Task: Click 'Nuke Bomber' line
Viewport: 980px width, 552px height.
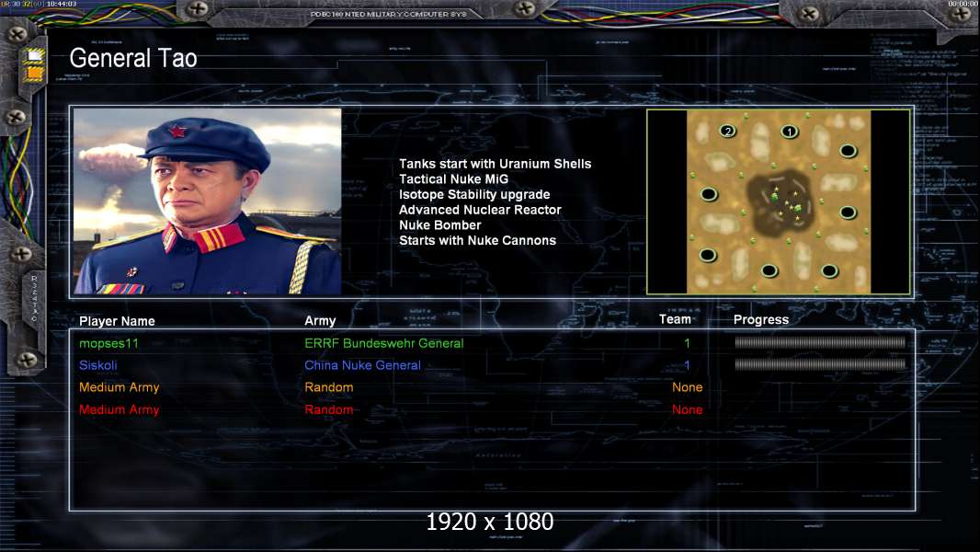Action: tap(440, 225)
